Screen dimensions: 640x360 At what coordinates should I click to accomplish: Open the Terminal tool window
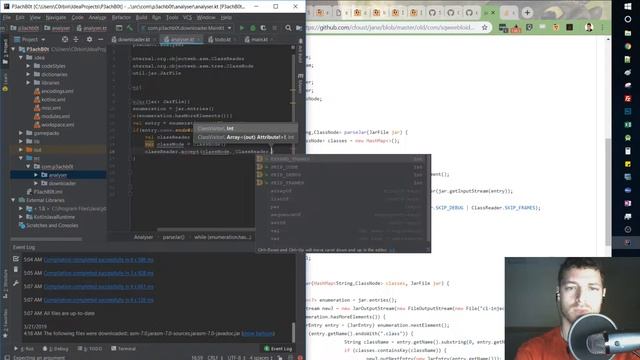point(124,349)
